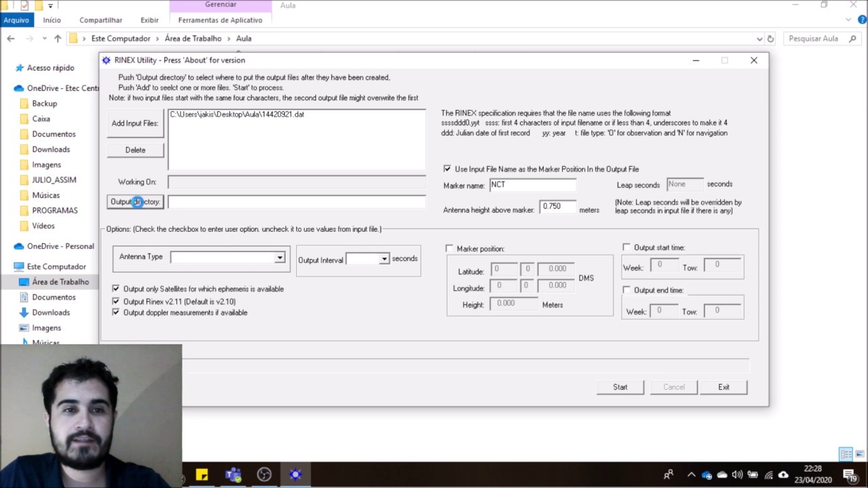Open the quick access toolbar customize arrow
This screenshot has width=868, height=488.
pos(50,5)
